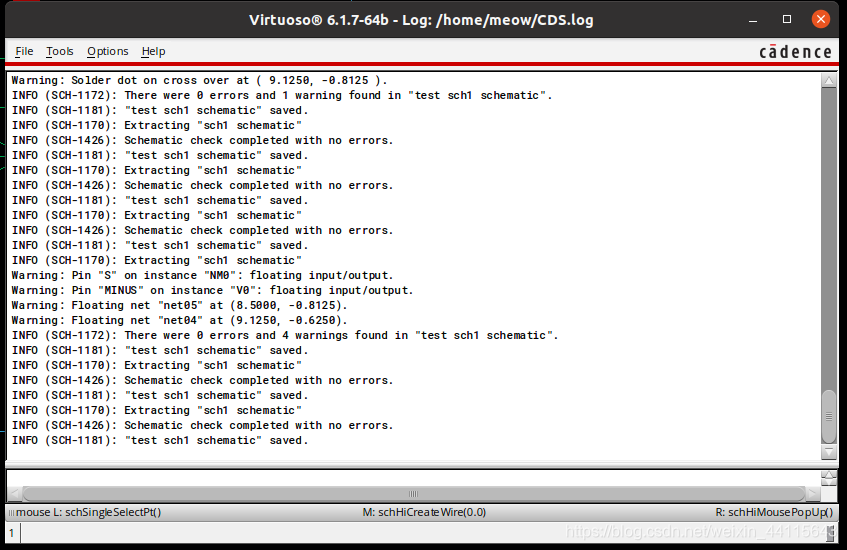
Task: Close the Virtuoso log window
Action: point(821,19)
